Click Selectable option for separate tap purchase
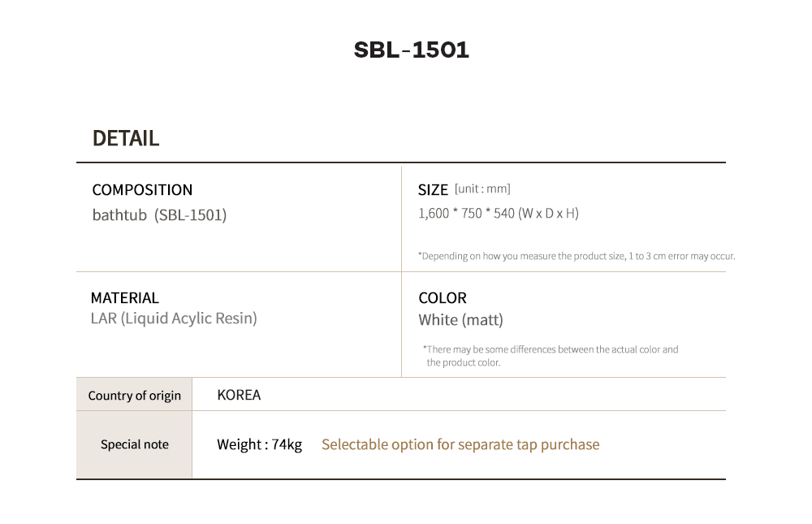812x524 pixels. 460,444
